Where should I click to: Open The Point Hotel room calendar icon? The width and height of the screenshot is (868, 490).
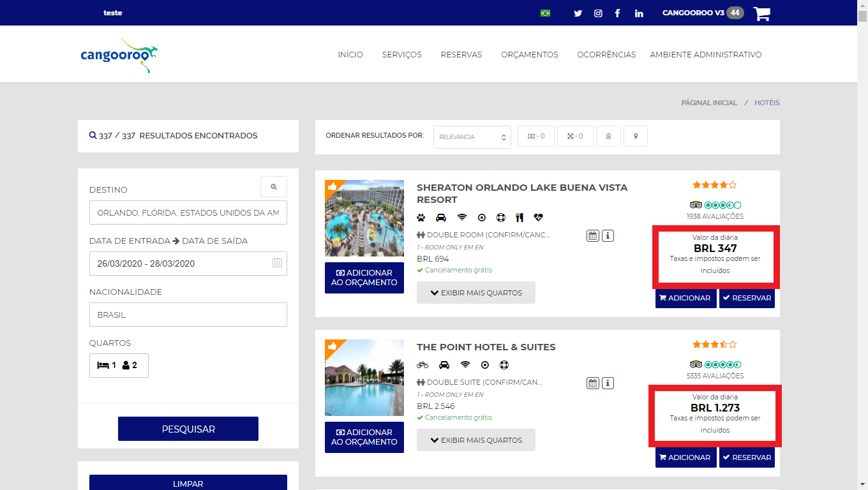[593, 383]
